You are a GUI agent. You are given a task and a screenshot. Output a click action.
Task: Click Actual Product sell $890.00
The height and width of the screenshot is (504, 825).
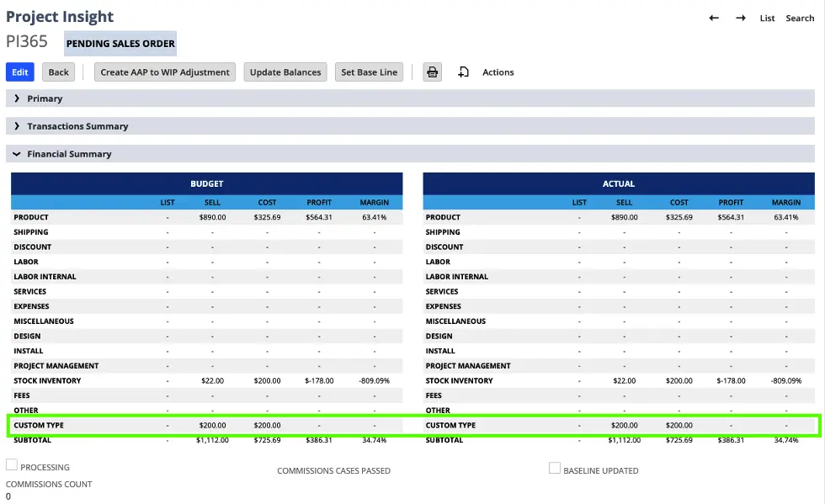tap(625, 217)
